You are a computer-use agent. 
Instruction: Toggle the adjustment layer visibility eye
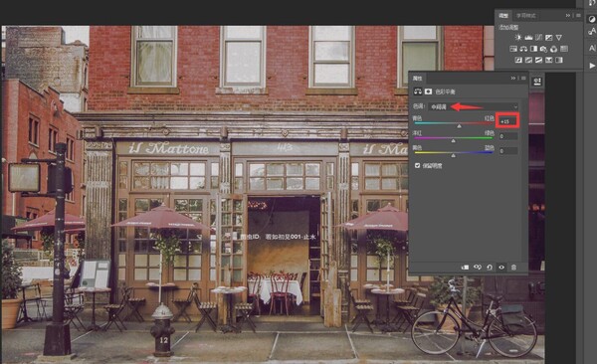[501, 268]
